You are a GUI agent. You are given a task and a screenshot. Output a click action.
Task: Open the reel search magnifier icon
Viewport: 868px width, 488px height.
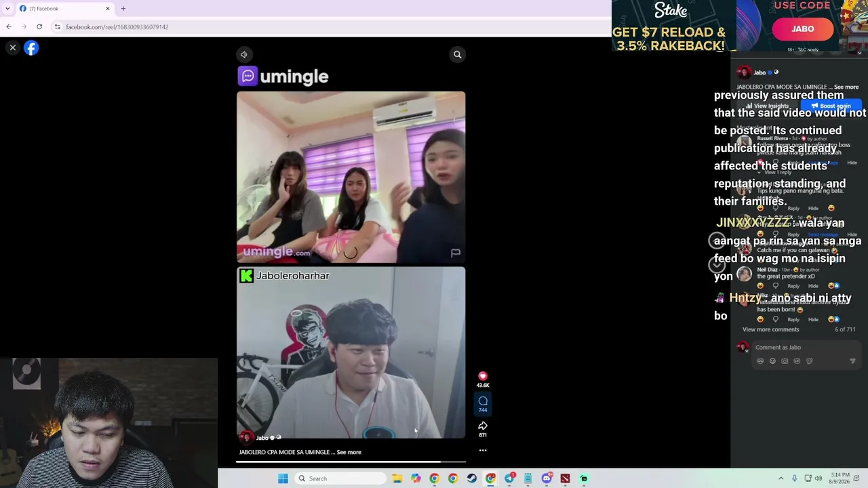(458, 54)
